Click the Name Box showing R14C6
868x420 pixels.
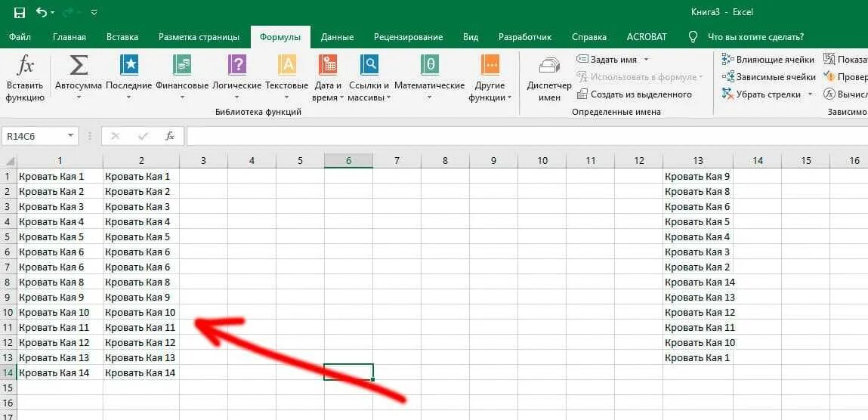coord(34,136)
